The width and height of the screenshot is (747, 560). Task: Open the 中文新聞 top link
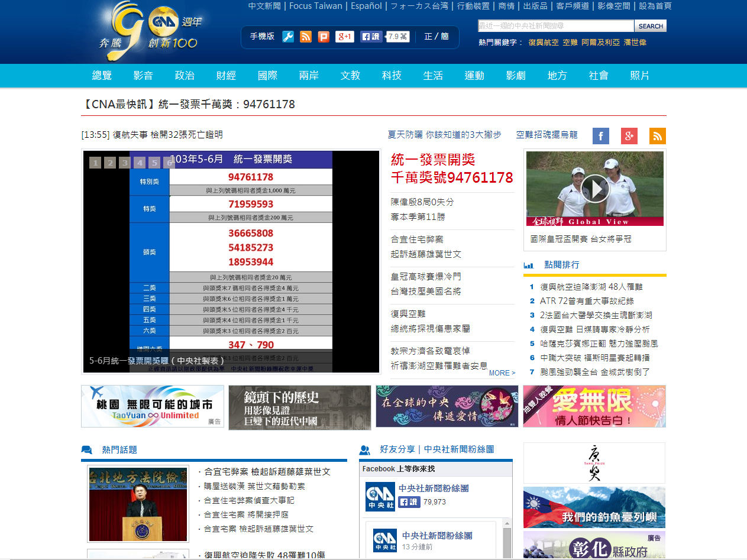coord(264,6)
